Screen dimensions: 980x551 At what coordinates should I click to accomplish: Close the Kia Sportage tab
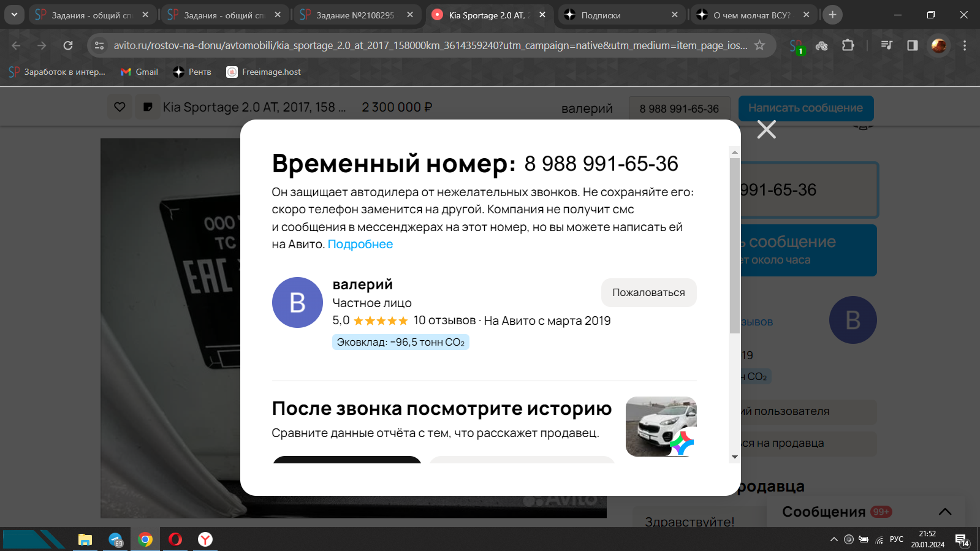pyautogui.click(x=542, y=15)
